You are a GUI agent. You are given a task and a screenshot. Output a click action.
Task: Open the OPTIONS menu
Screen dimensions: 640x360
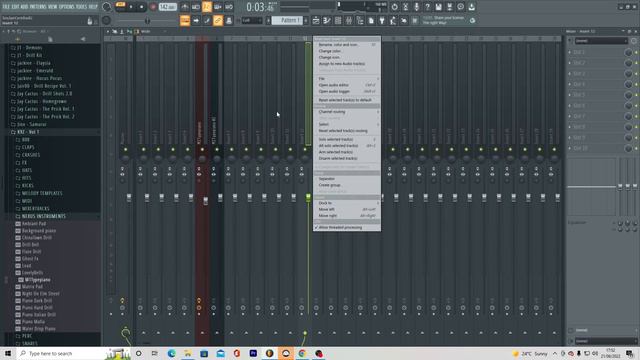point(67,7)
